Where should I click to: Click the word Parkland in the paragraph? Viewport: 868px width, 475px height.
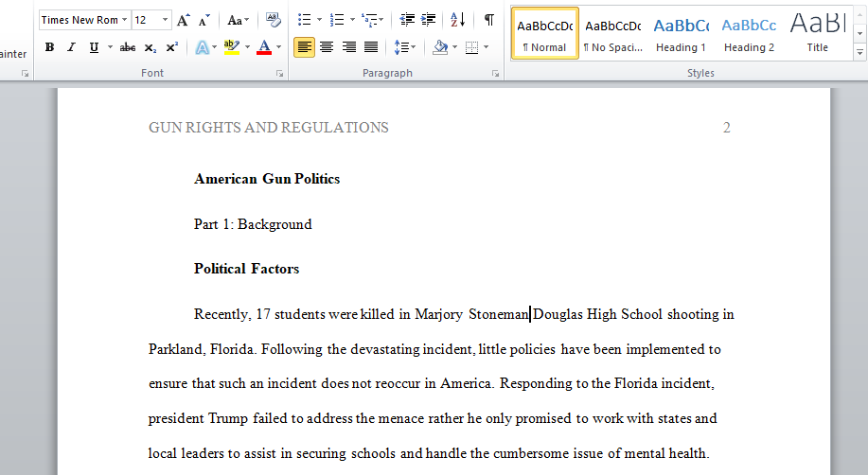tap(177, 349)
